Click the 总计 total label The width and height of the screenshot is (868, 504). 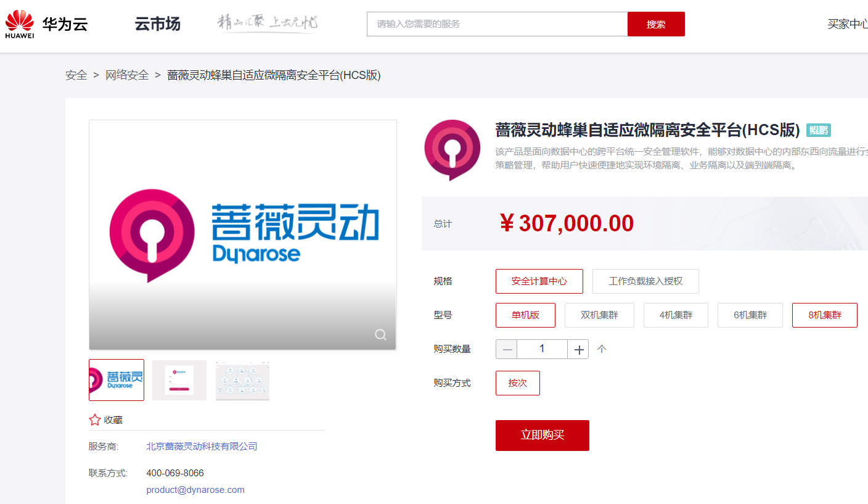click(x=443, y=224)
